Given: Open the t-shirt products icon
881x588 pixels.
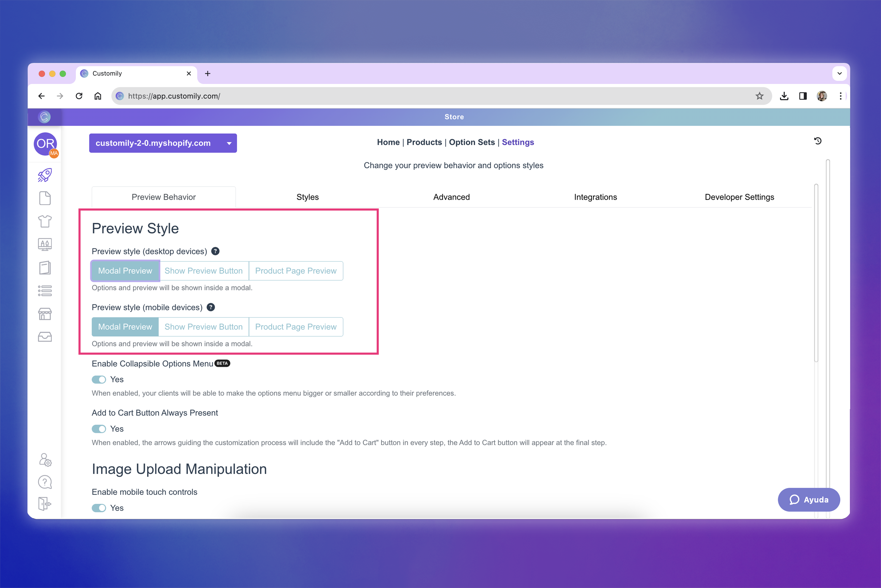Looking at the screenshot, I should [45, 221].
